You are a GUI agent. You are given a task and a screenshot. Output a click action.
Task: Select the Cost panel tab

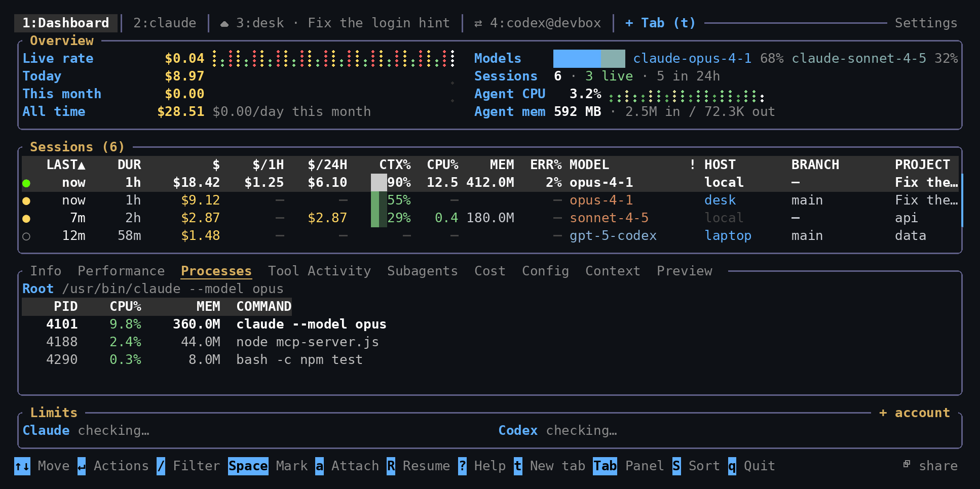coord(490,271)
